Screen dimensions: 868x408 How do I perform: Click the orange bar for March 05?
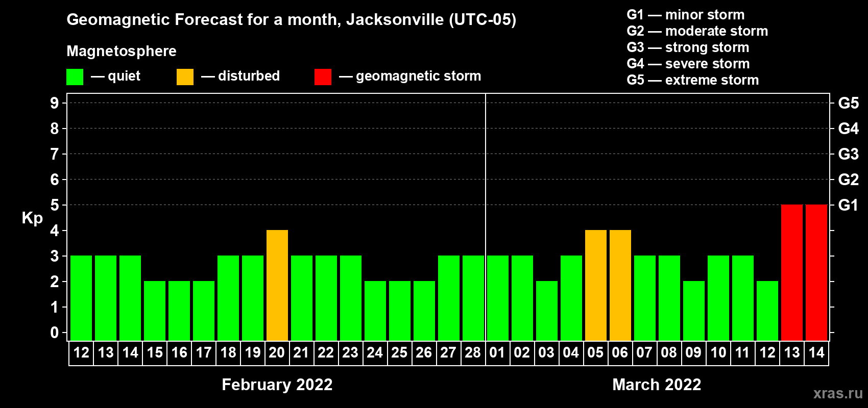tap(596, 285)
